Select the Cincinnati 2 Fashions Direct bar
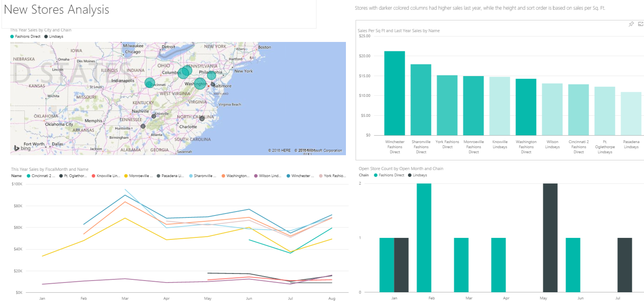Viewport: 644px width, 301px height. (x=579, y=110)
